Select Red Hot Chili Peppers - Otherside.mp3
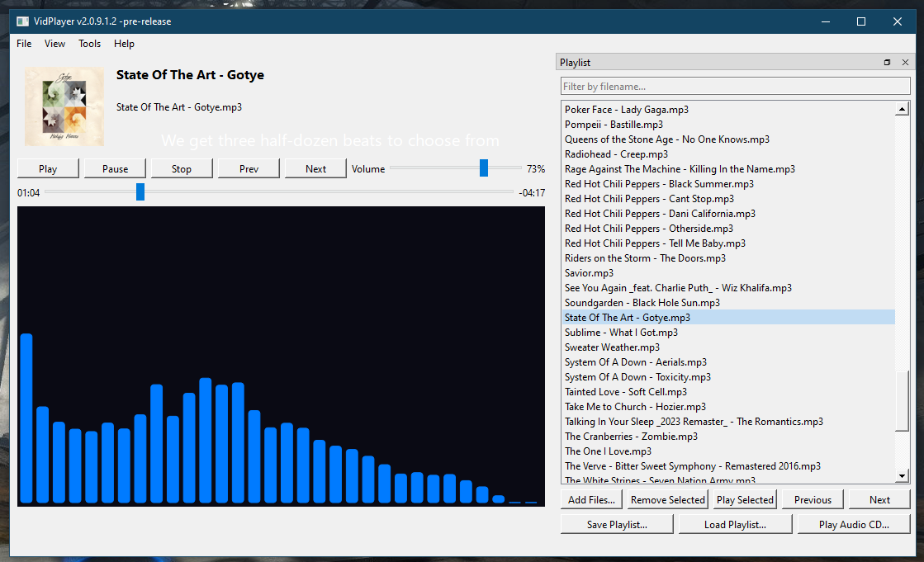Screen dimensions: 924x562 pyautogui.click(x=728, y=229)
